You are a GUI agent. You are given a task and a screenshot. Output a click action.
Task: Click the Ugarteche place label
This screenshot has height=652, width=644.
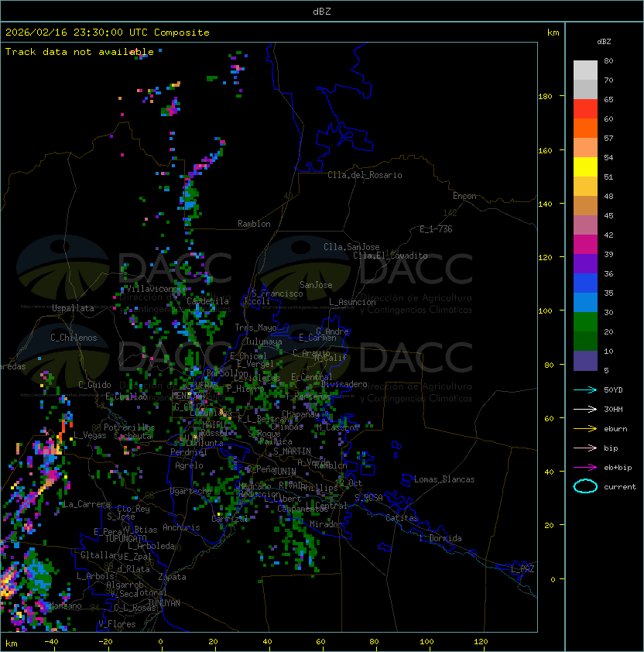[x=191, y=491]
